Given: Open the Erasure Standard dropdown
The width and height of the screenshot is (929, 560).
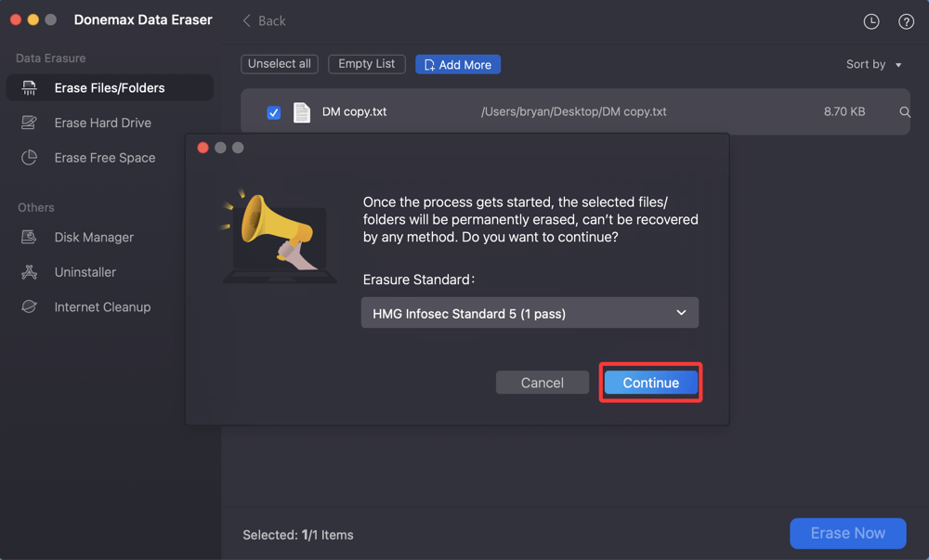Looking at the screenshot, I should pyautogui.click(x=530, y=312).
